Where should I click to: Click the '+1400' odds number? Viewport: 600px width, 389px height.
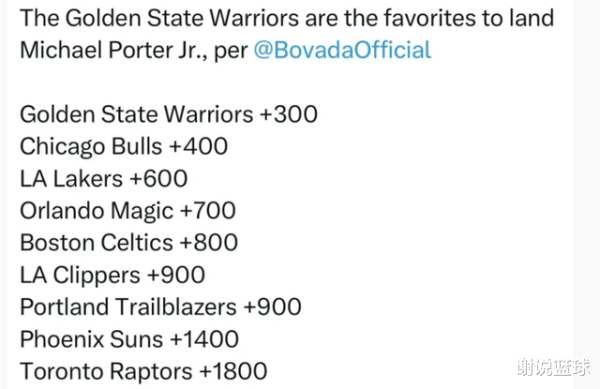(205, 339)
